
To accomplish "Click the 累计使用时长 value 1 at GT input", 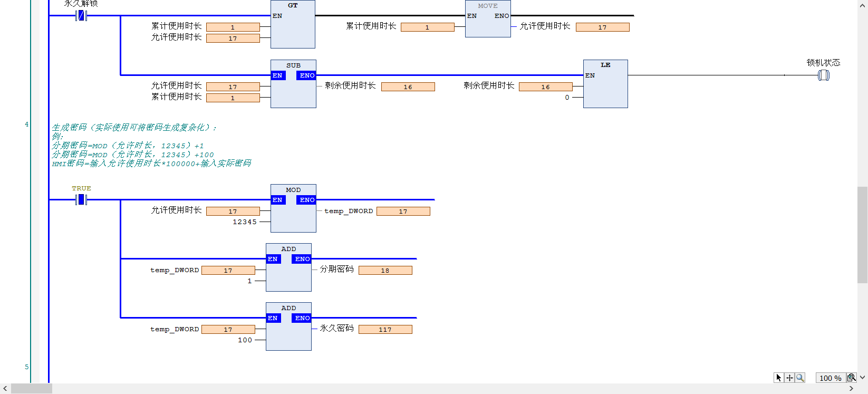I will coord(233,27).
